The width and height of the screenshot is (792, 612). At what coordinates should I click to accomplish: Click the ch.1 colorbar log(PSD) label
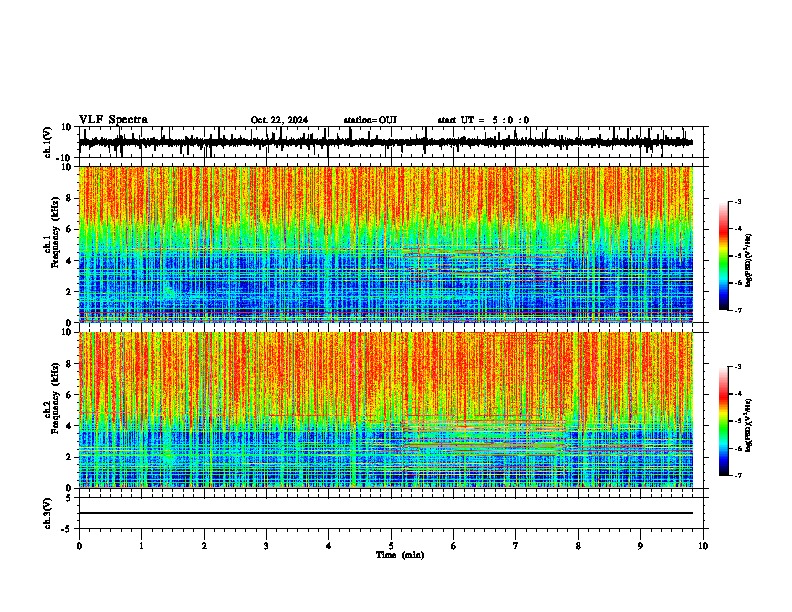[749, 260]
